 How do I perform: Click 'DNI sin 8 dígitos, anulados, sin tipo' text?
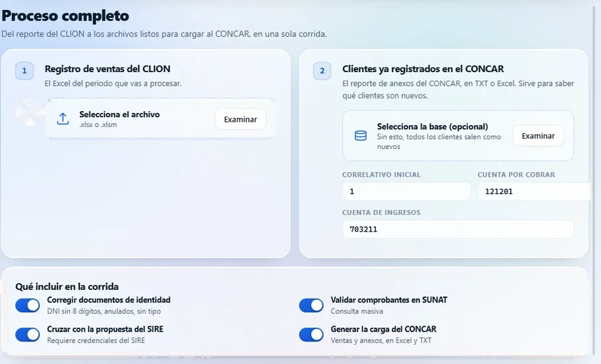[x=104, y=311]
